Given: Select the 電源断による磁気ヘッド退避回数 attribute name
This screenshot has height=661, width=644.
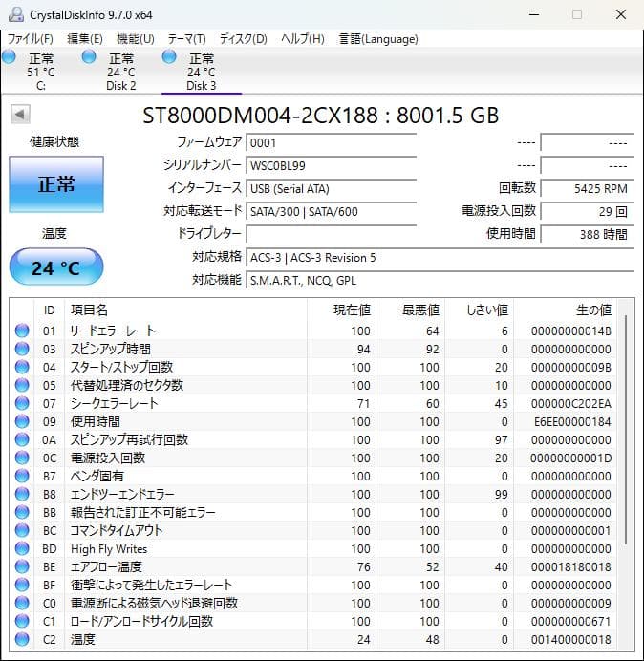Looking at the screenshot, I should tap(155, 603).
